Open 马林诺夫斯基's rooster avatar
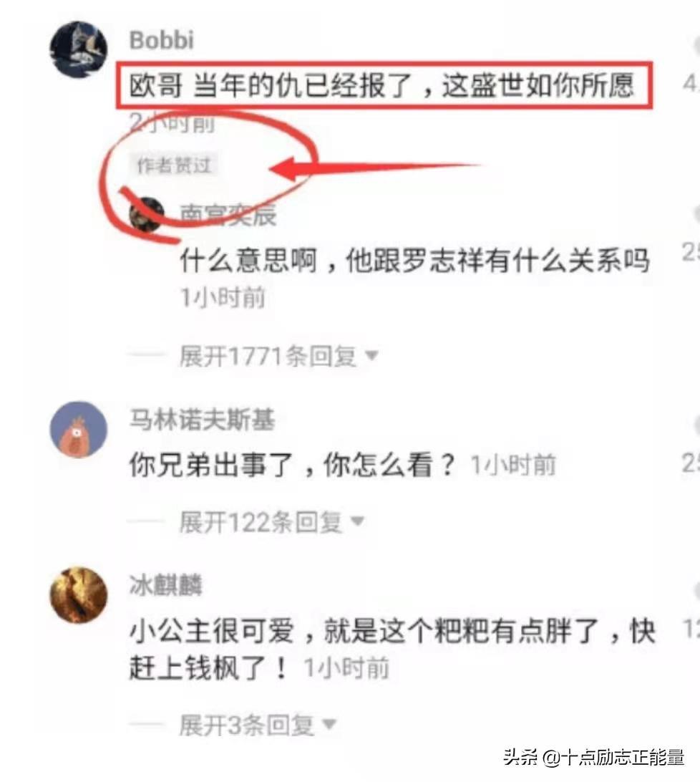 click(x=78, y=430)
